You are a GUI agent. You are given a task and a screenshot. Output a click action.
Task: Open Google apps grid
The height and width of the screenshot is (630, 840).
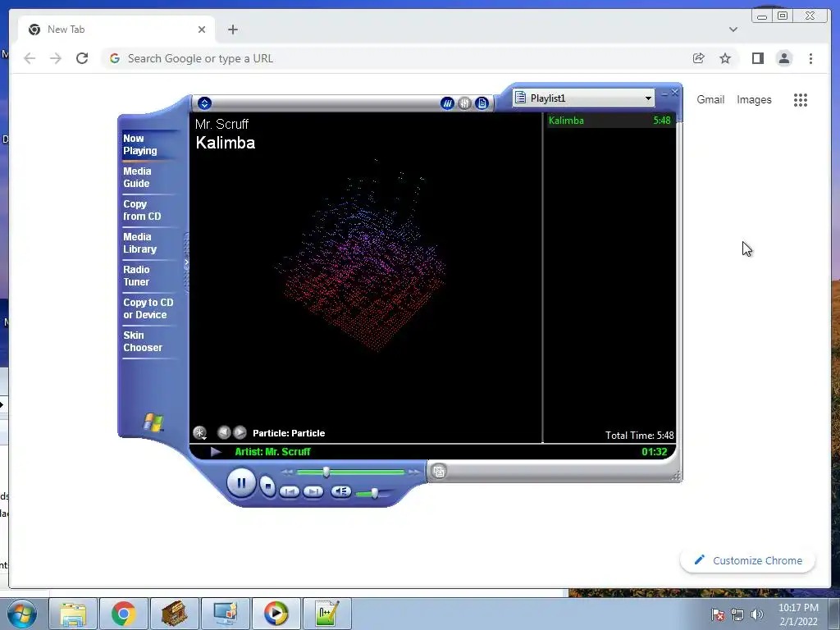[x=801, y=99]
